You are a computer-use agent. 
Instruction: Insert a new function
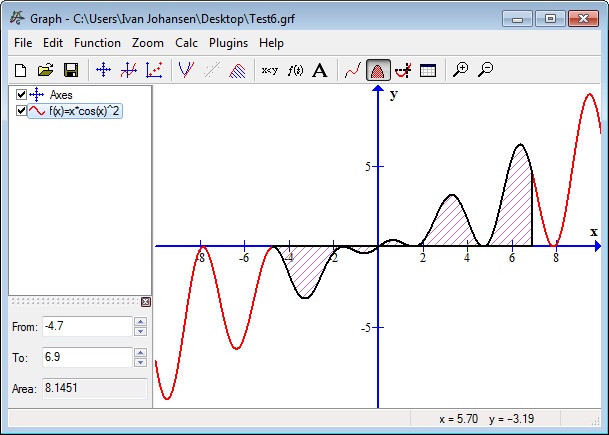pos(129,70)
